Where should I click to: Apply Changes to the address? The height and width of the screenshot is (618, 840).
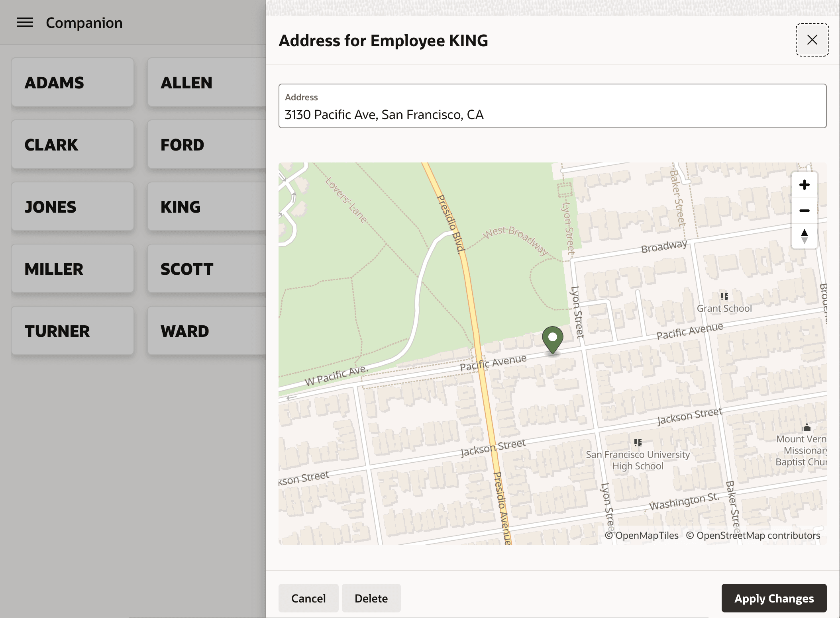[x=774, y=598]
